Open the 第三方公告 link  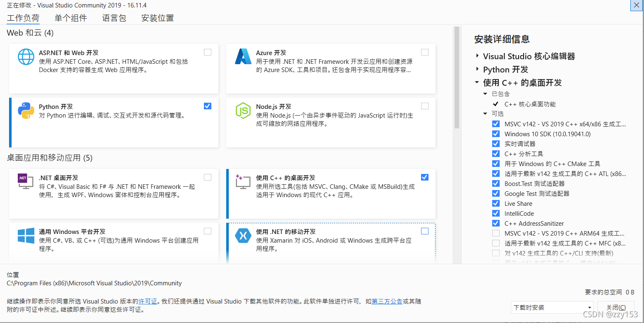387,301
